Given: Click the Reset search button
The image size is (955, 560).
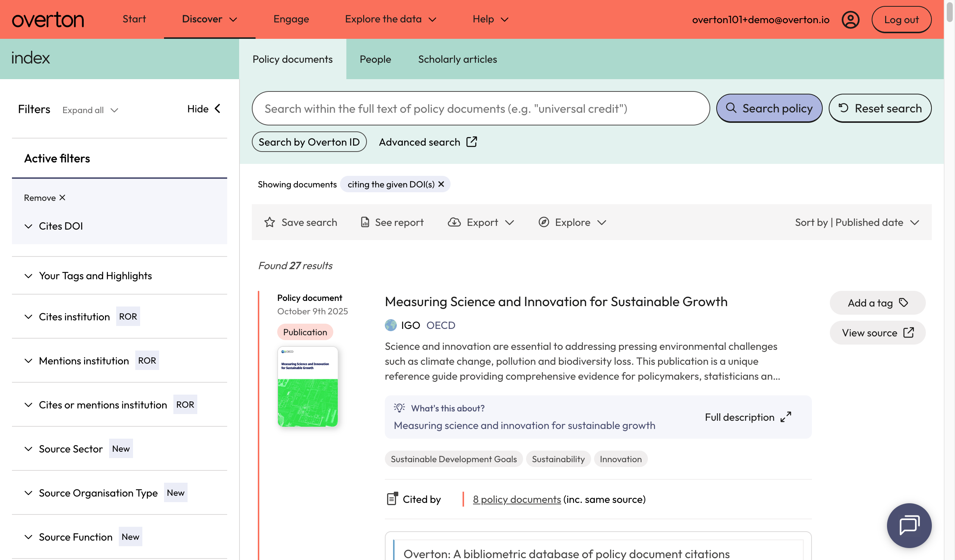Looking at the screenshot, I should click(880, 108).
